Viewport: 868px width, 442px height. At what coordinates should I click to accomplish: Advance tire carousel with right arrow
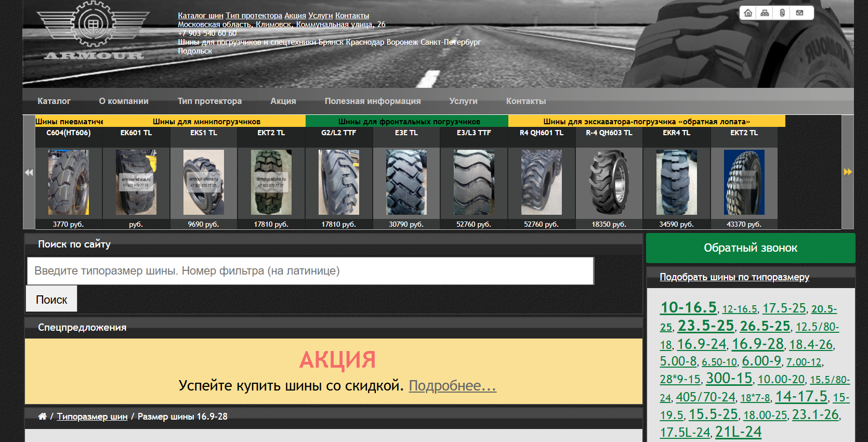pos(848,172)
